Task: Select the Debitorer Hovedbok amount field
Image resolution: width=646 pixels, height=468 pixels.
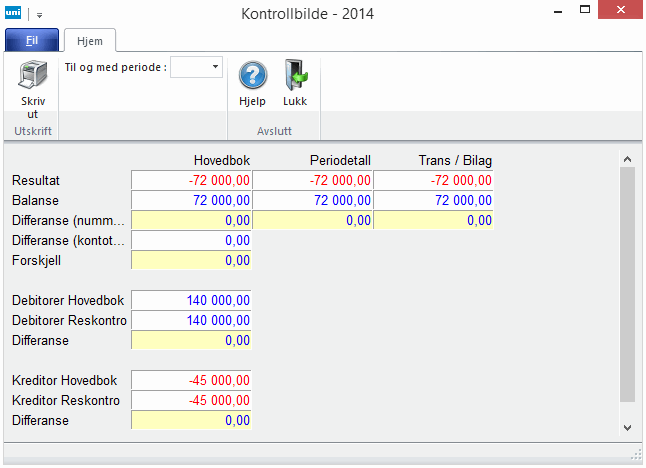Action: click(192, 300)
